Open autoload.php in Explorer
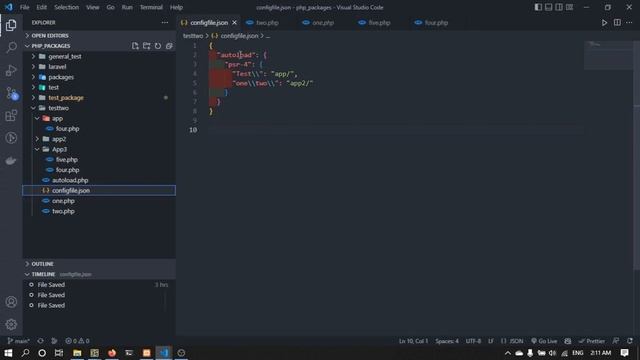The height and width of the screenshot is (360, 640). pyautogui.click(x=99, y=180)
